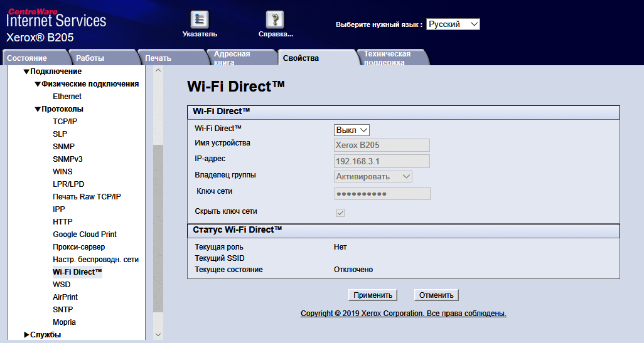Collapse the Подключение tree node
644x343 pixels.
tap(26, 72)
